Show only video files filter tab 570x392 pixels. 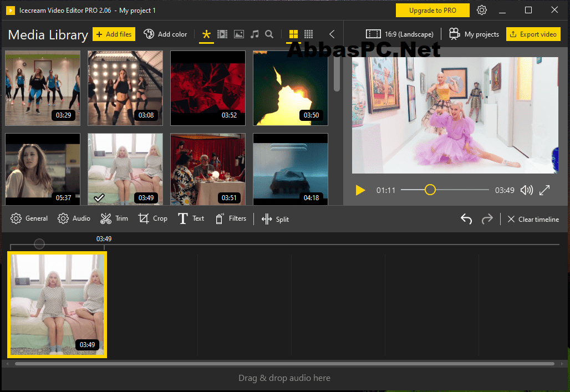pyautogui.click(x=222, y=34)
